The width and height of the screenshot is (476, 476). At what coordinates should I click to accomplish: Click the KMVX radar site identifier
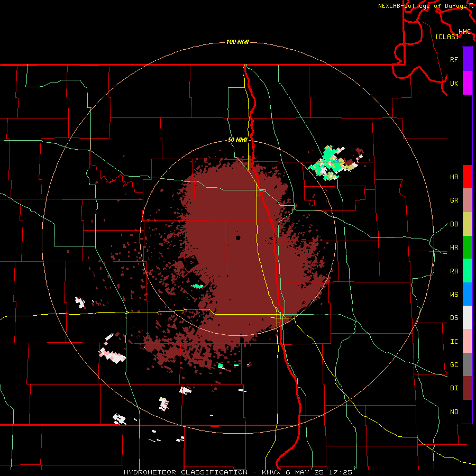pos(272,472)
